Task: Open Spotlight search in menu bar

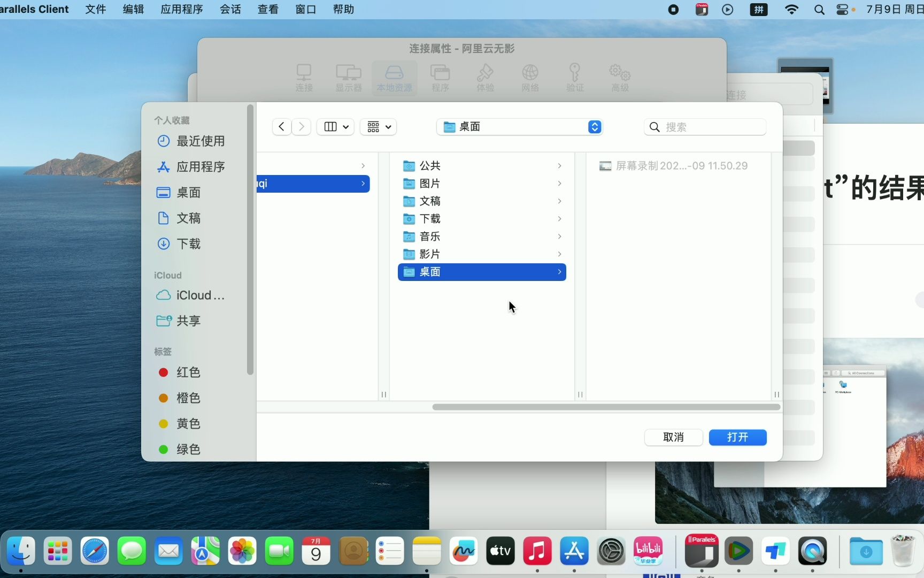Action: (819, 9)
